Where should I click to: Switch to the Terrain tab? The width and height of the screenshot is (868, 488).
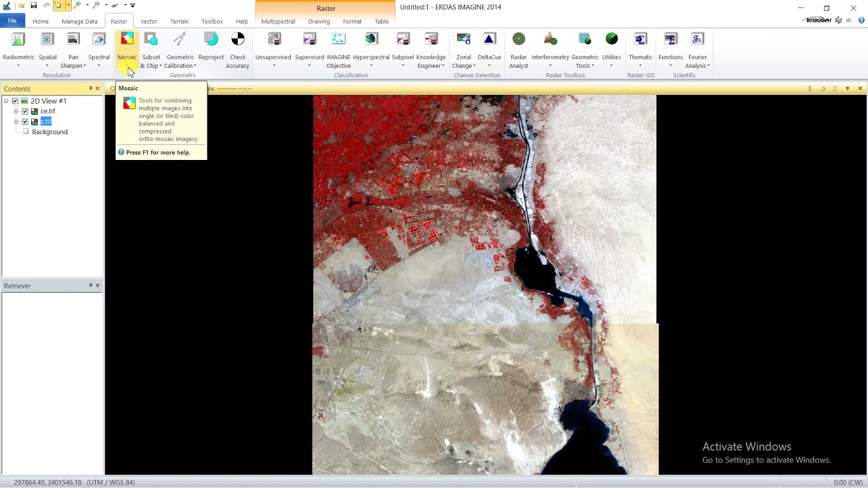[179, 21]
